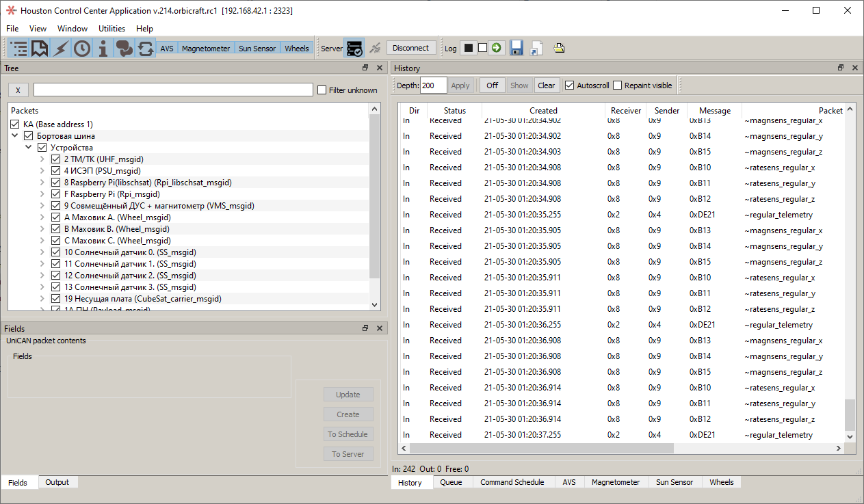The image size is (864, 504).
Task: Click the info toolbar icon
Action: point(103,48)
